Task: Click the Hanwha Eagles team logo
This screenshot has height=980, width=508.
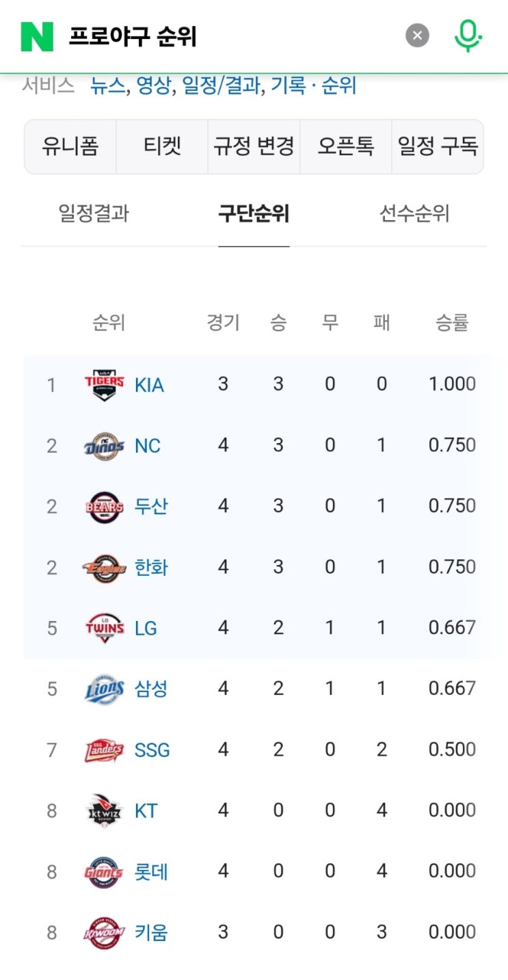Action: click(104, 568)
